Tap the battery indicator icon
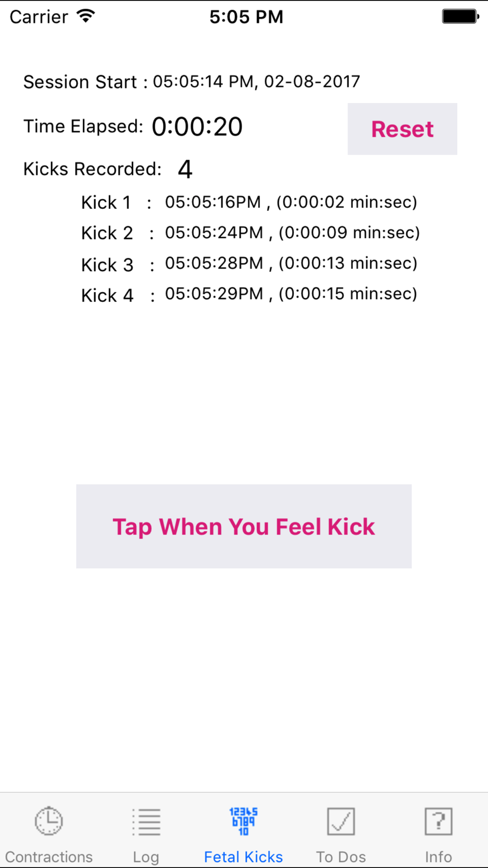The height and width of the screenshot is (868, 488). [461, 17]
